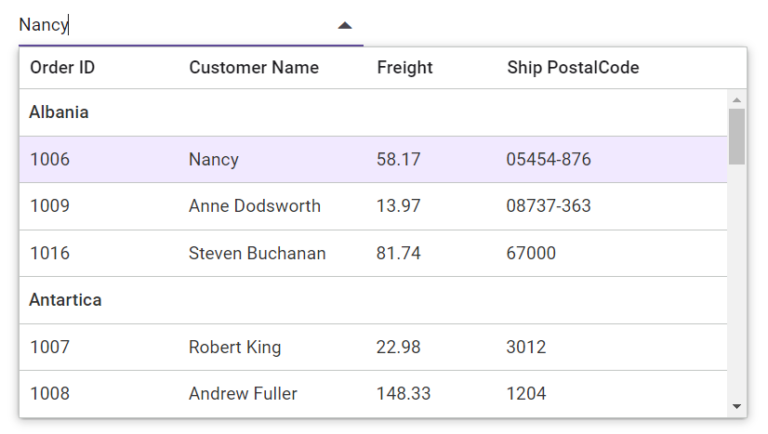Screen dimensions: 768x434
Task: Click the Freight column header
Action: pyautogui.click(x=405, y=68)
